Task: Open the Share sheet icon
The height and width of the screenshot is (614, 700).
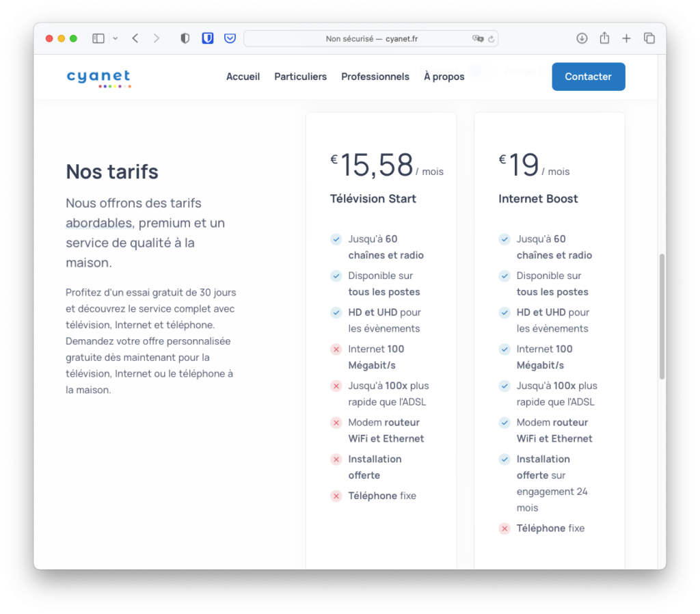Action: (x=604, y=39)
